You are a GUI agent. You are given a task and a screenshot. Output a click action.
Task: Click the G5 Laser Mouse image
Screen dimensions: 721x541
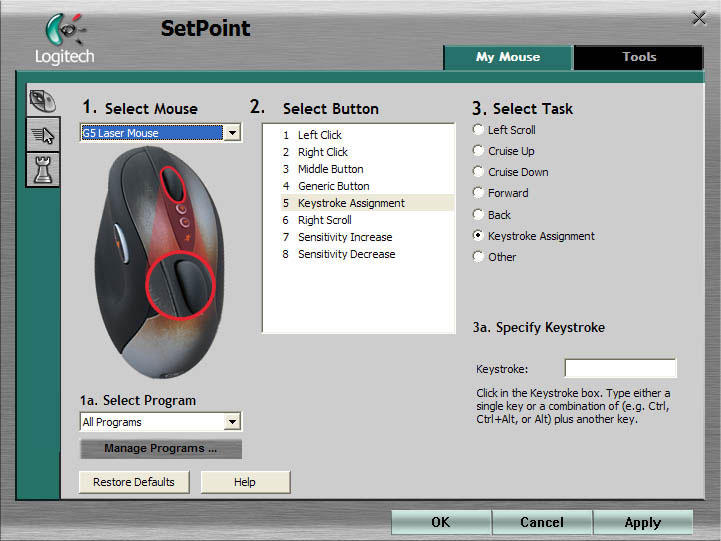coord(159,263)
